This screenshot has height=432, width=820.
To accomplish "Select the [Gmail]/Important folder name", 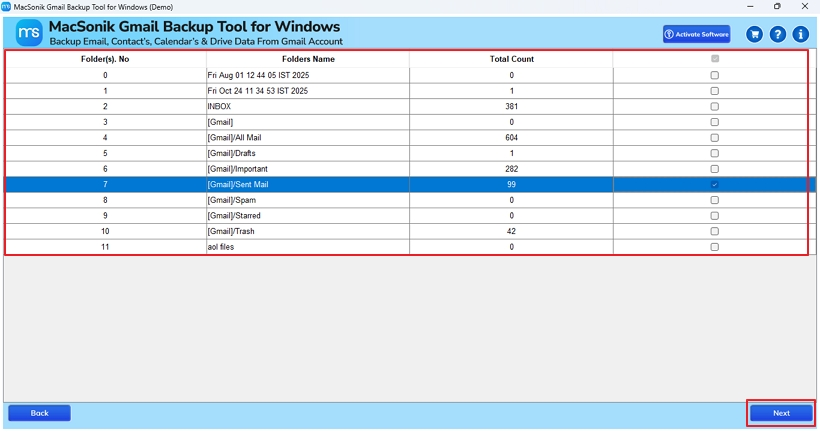I will tap(237, 169).
